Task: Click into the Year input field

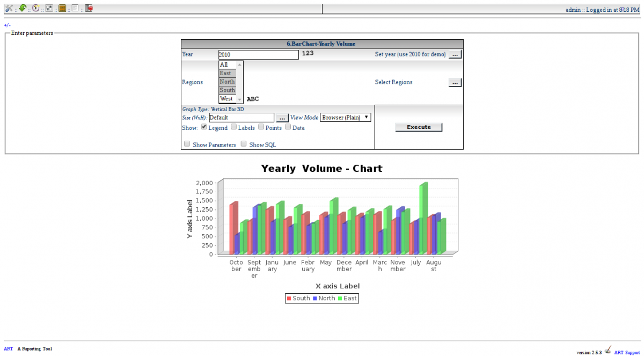Action: click(x=258, y=55)
